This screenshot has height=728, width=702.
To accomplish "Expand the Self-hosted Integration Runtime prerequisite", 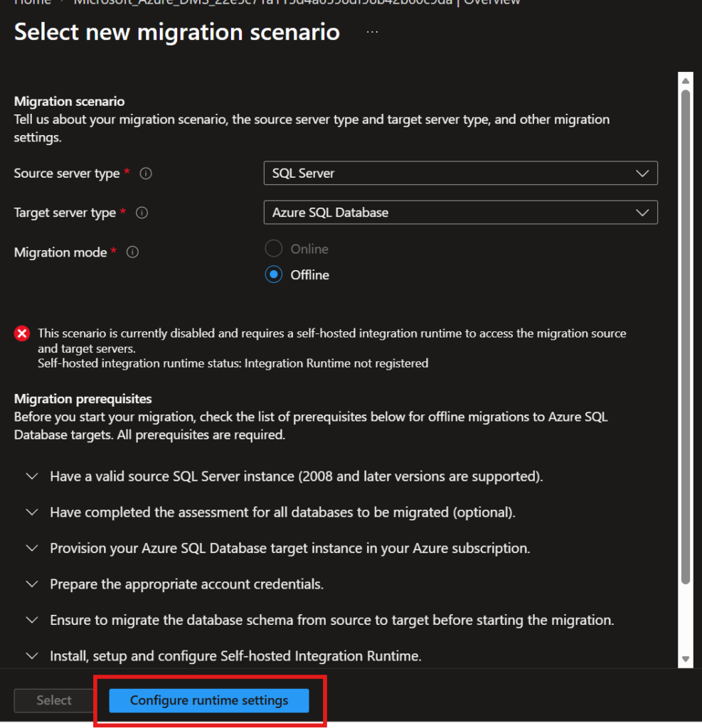I will [32, 656].
